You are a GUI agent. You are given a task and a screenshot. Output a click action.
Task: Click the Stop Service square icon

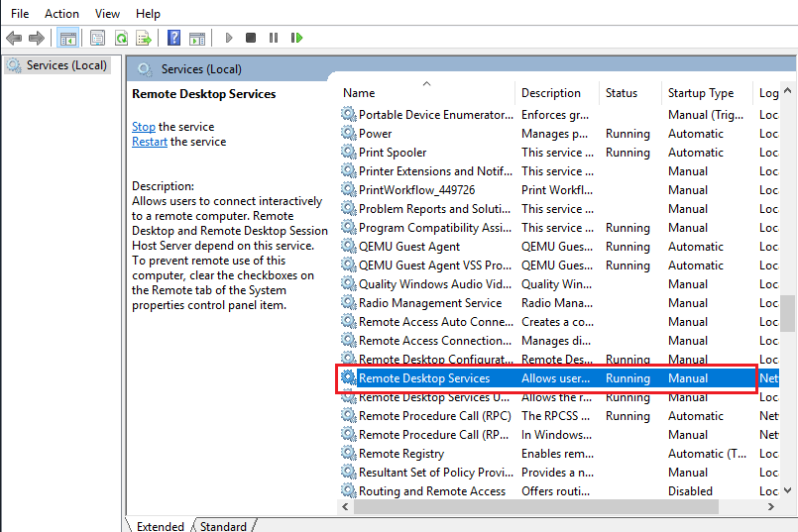[251, 38]
